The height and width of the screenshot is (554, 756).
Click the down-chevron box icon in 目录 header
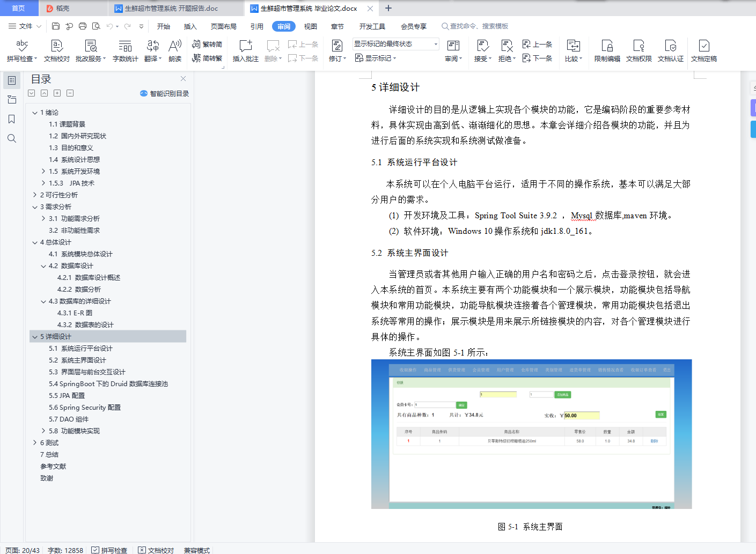(x=32, y=93)
